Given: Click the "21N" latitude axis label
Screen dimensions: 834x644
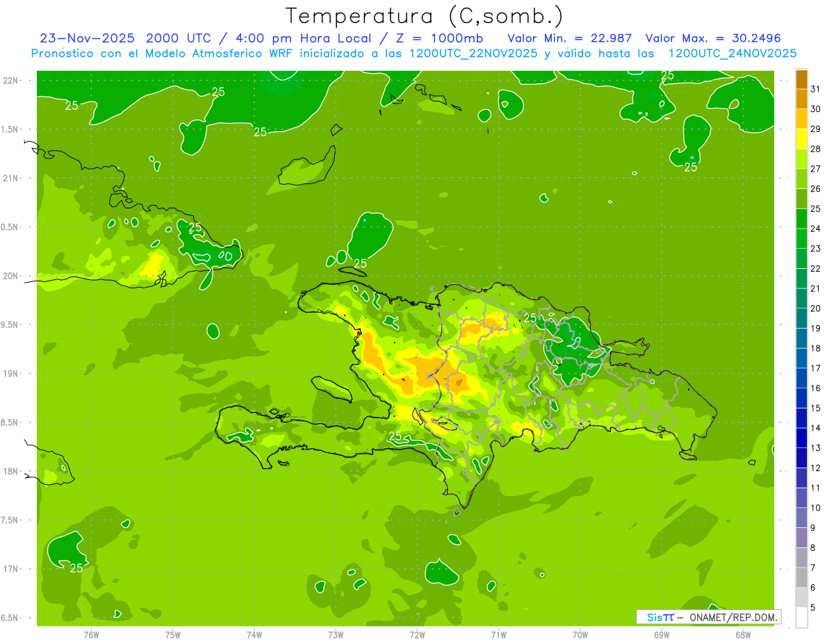Looking at the screenshot, I should tap(11, 178).
